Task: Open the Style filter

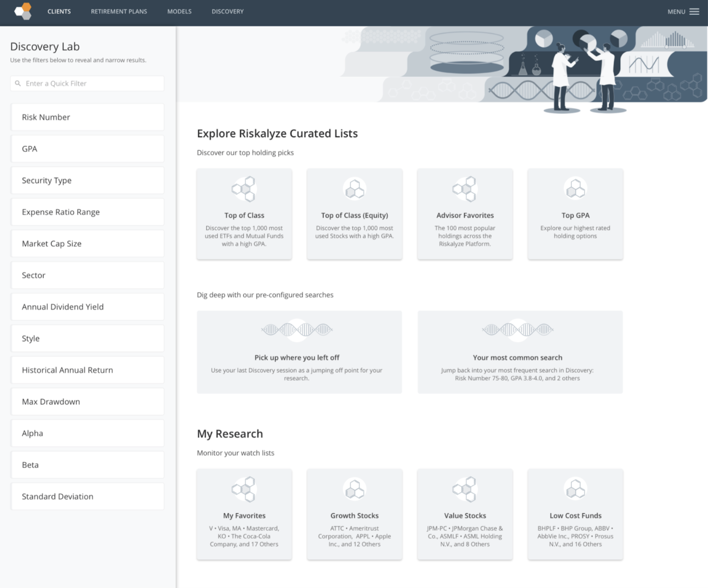Action: pyautogui.click(x=87, y=338)
